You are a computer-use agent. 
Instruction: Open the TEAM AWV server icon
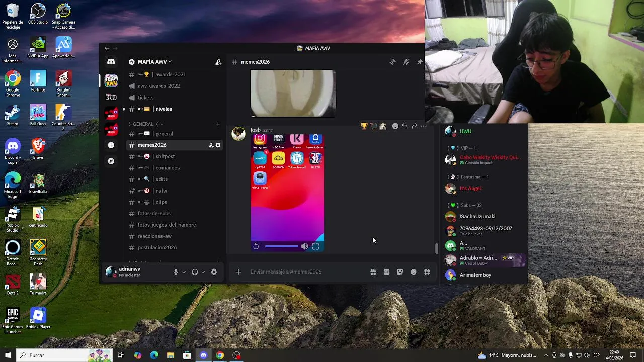click(x=111, y=80)
